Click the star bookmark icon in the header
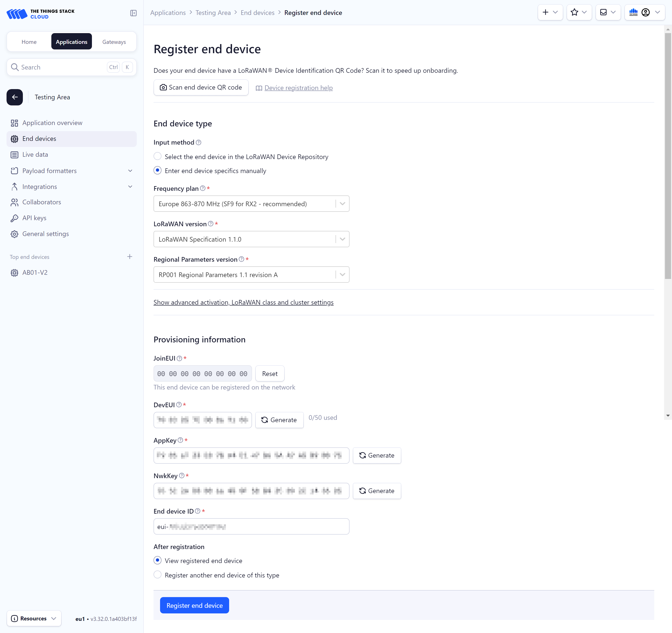 click(x=575, y=12)
